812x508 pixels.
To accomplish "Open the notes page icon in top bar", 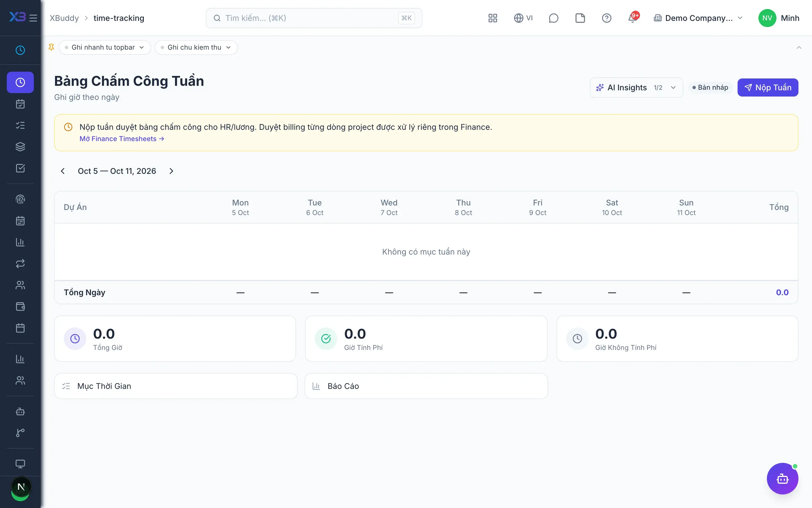I will pos(580,18).
